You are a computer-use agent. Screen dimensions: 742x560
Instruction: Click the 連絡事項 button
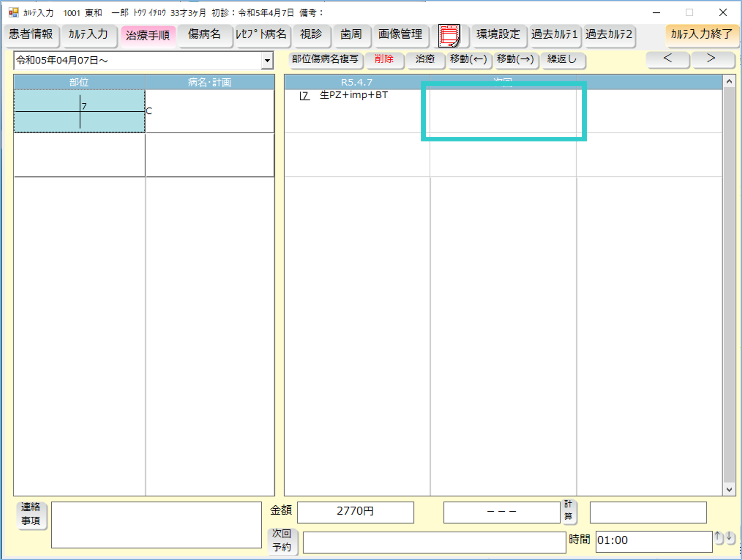pyautogui.click(x=31, y=514)
